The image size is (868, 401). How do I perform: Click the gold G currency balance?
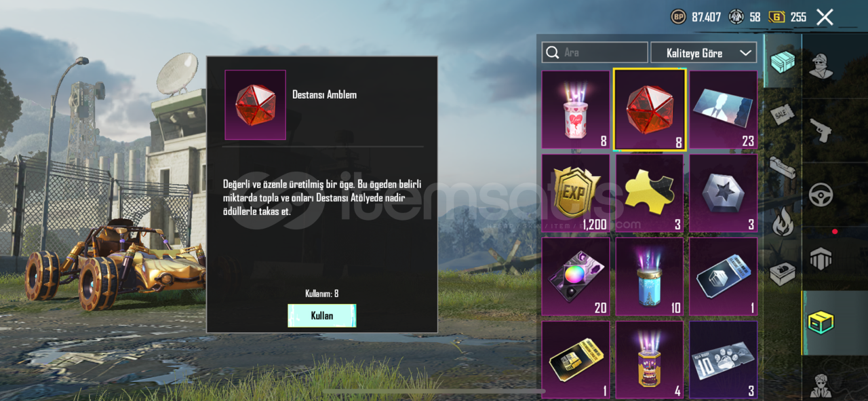point(788,17)
